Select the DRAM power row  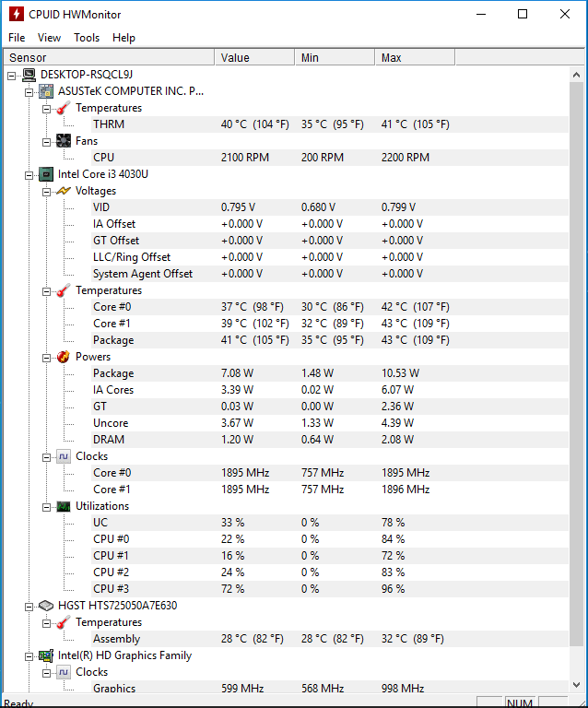(330, 440)
